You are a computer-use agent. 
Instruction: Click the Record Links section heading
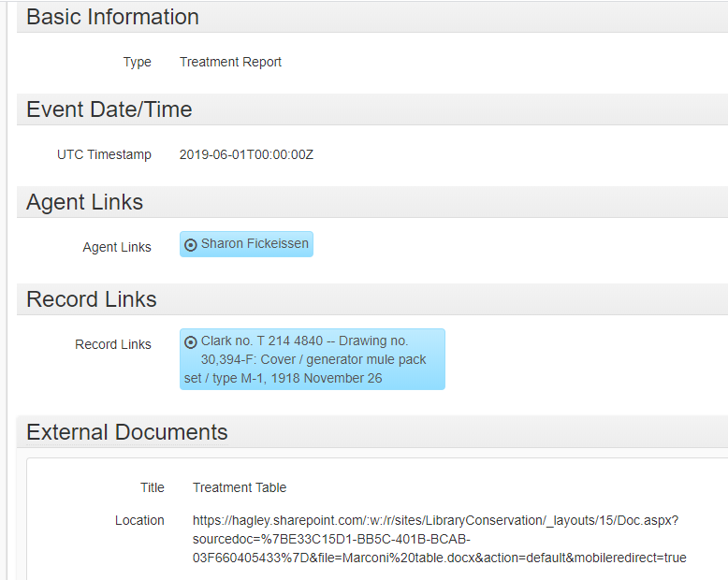pos(92,299)
